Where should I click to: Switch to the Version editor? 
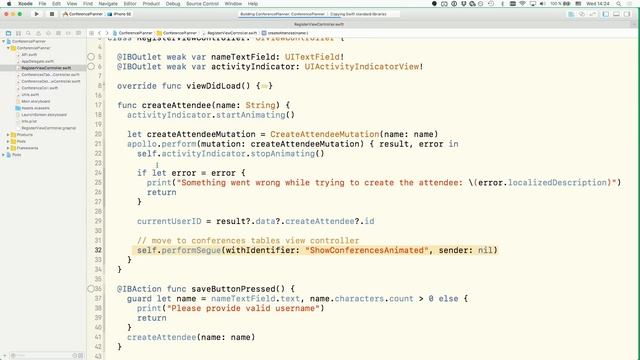click(592, 14)
